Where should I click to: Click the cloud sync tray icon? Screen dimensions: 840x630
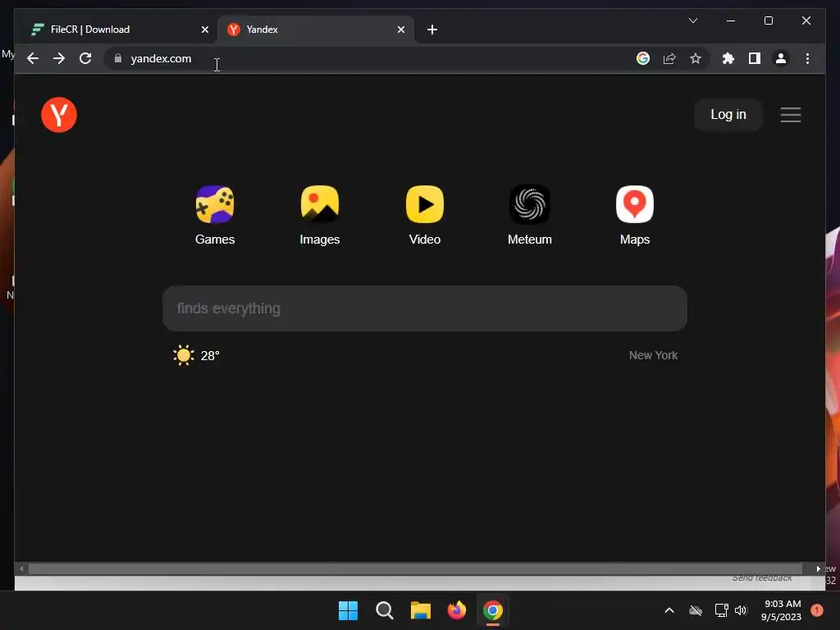(x=696, y=610)
